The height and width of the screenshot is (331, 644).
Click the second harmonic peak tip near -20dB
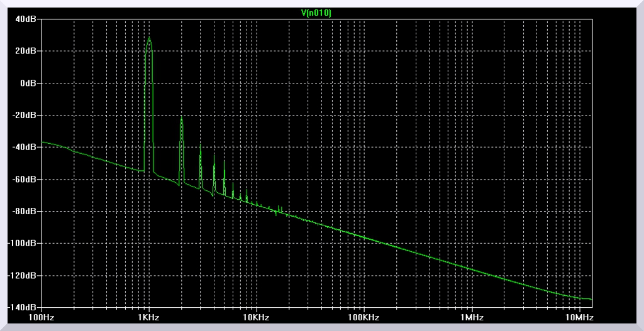click(x=182, y=117)
